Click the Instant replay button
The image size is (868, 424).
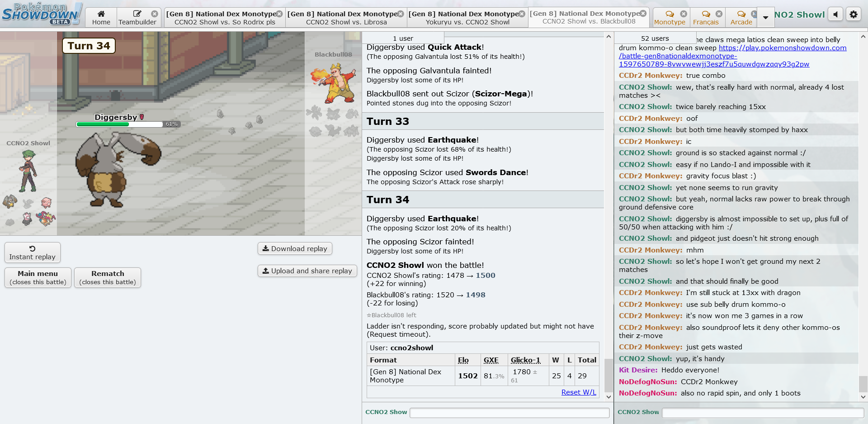(33, 252)
